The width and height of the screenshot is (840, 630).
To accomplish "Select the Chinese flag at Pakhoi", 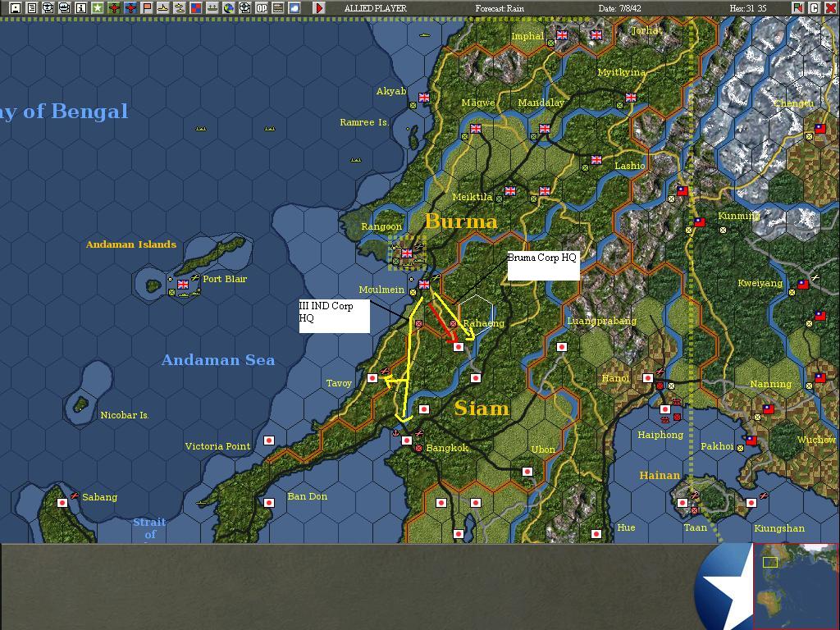I will 751,441.
